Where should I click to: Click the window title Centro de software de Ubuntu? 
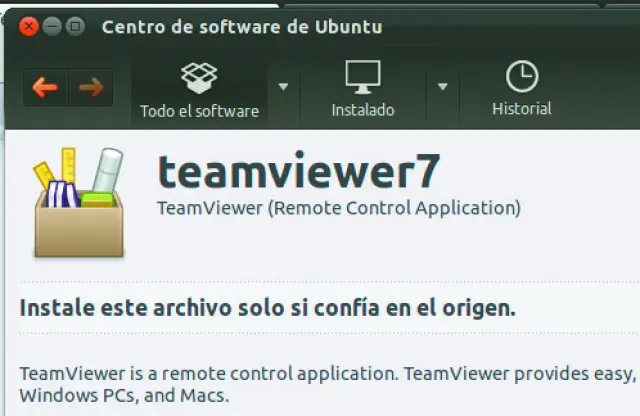pyautogui.click(x=241, y=26)
